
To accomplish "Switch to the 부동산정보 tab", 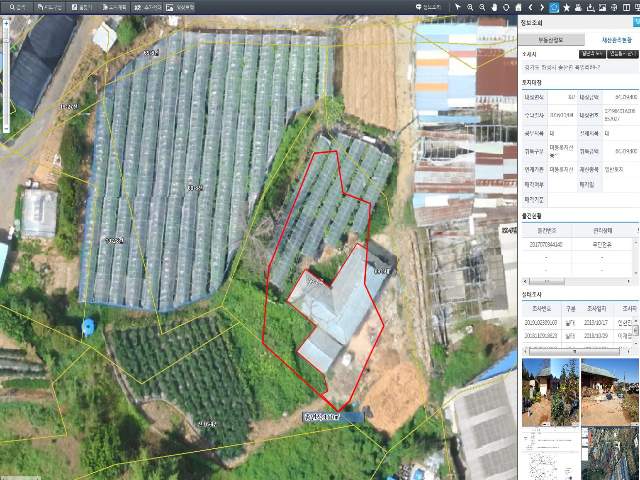I will point(555,39).
